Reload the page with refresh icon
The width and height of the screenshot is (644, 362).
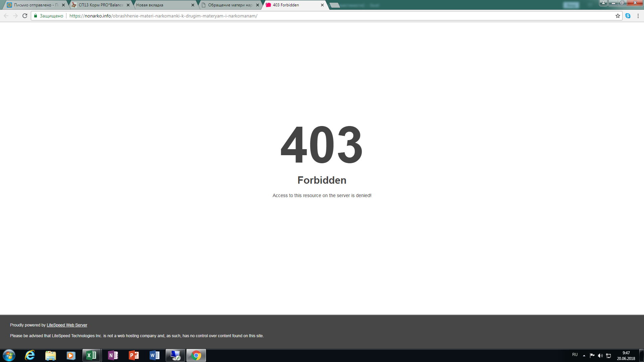tap(24, 16)
